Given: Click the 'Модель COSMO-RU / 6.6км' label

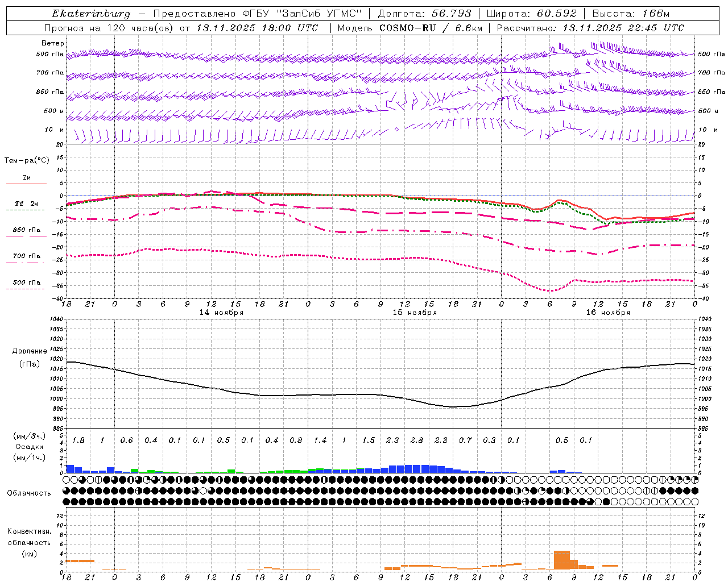Looking at the screenshot, I should coord(410,28).
